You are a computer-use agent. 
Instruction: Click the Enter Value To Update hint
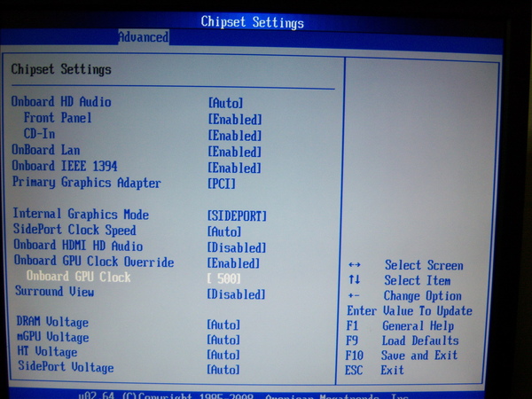[x=409, y=311]
